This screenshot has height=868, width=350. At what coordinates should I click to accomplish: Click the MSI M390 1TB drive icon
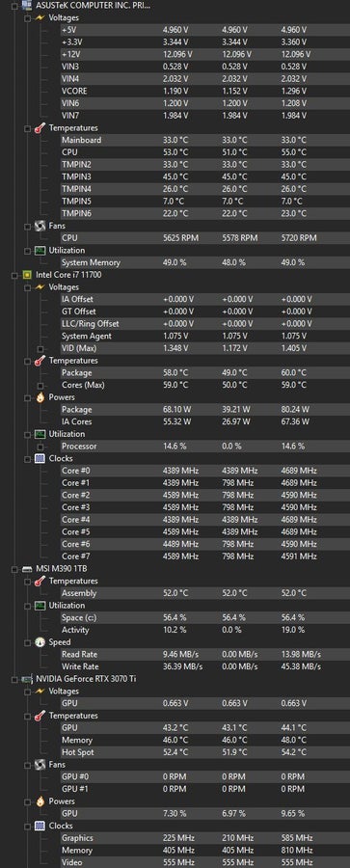pos(26,568)
